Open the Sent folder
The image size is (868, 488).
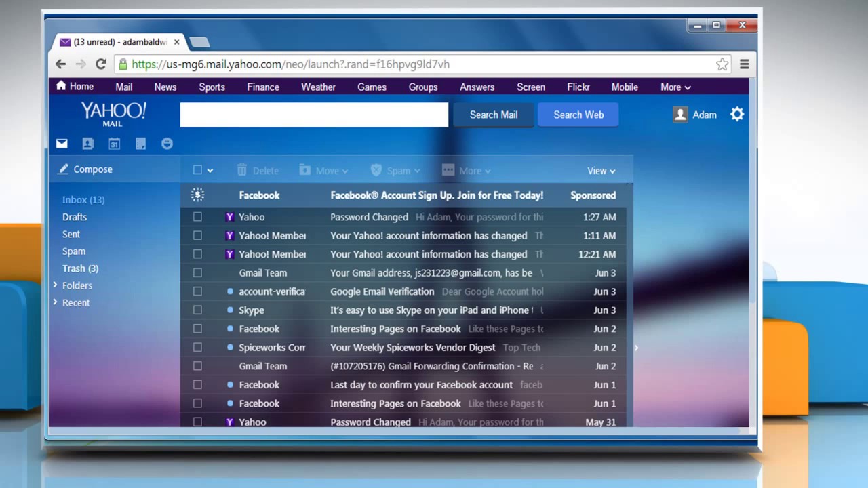point(71,234)
